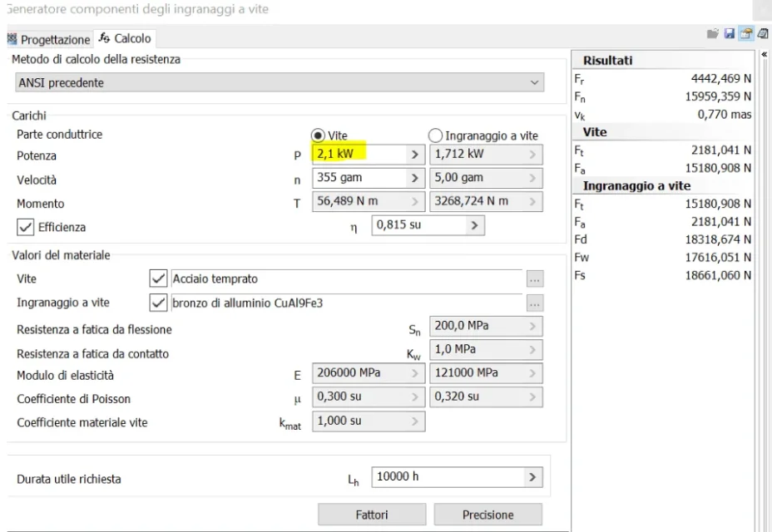Image resolution: width=772 pixels, height=532 pixels.
Task: Click the highlighted icon next to save
Action: click(x=746, y=33)
